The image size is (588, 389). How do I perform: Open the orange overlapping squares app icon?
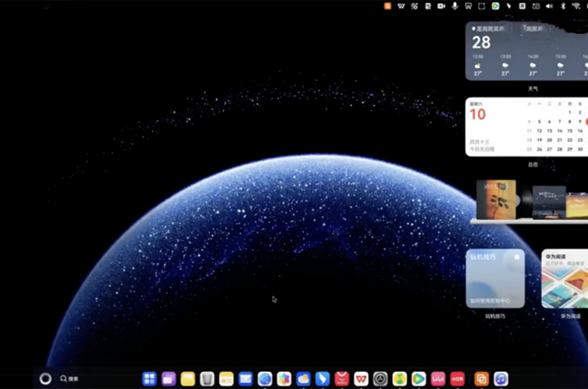482,379
